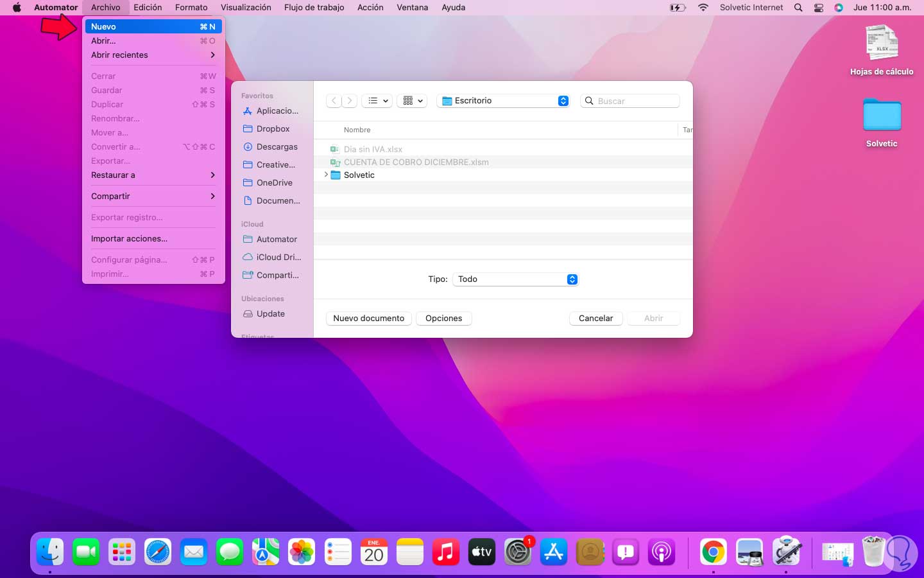
Task: Open Finder from the Dock
Action: coord(50,552)
